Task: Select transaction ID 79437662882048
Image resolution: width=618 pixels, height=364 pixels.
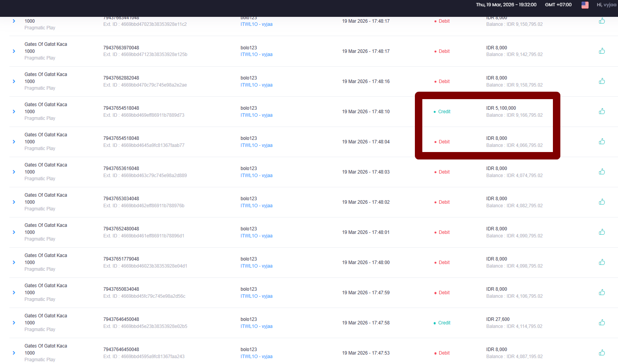Action: (121, 78)
